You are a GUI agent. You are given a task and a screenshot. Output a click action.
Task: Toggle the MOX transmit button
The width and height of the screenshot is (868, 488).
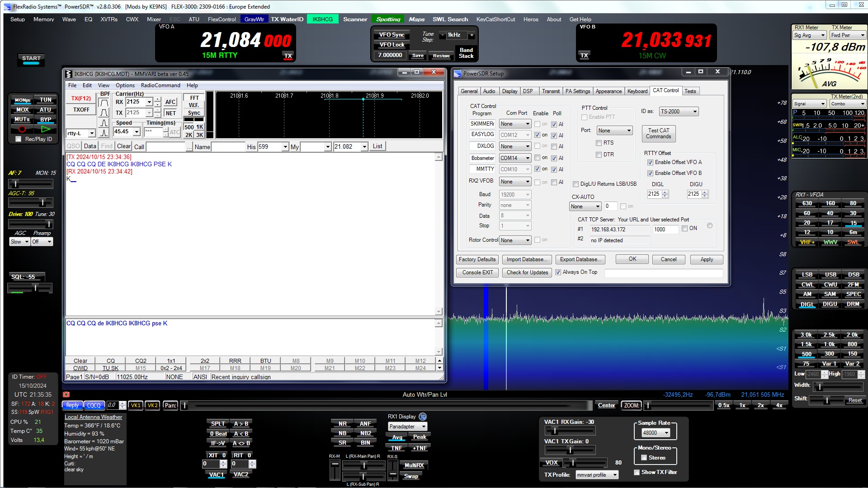tap(22, 110)
